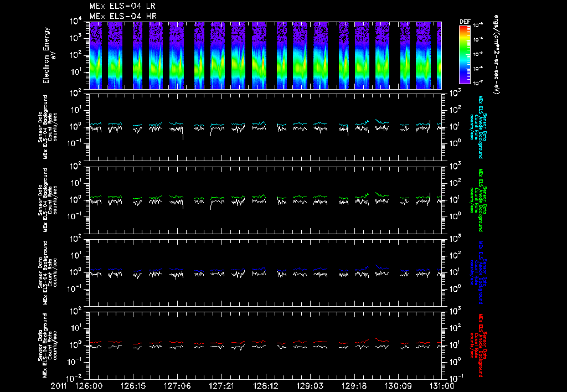Click the 10^4 tick on Electron Energy axis

[x=75, y=21]
